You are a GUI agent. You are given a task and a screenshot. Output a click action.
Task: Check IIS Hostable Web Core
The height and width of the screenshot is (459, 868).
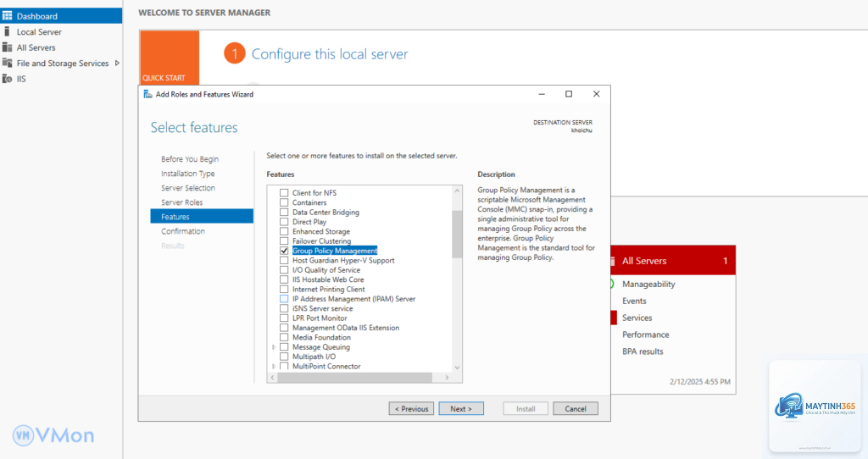click(284, 279)
